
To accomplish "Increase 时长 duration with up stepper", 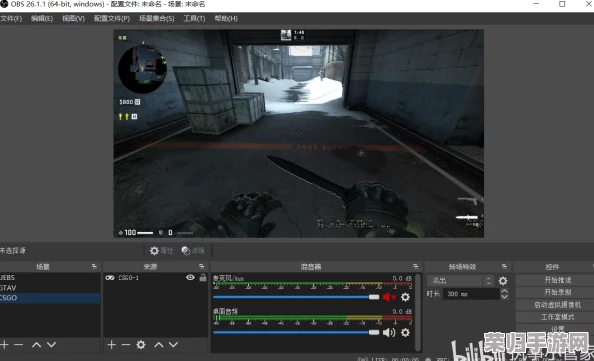I will 504,291.
